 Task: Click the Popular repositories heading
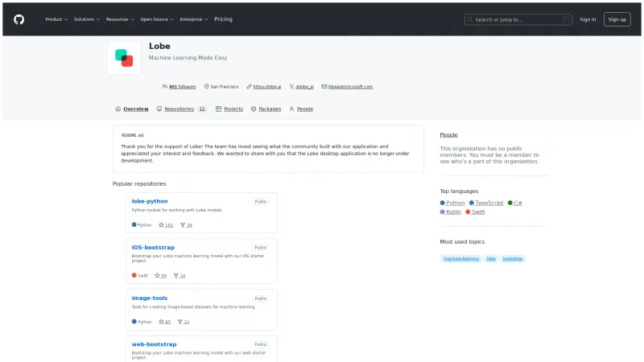(139, 184)
